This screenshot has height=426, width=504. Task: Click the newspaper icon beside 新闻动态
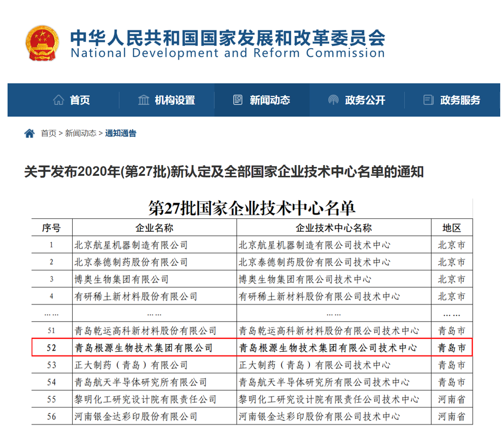tap(238, 100)
